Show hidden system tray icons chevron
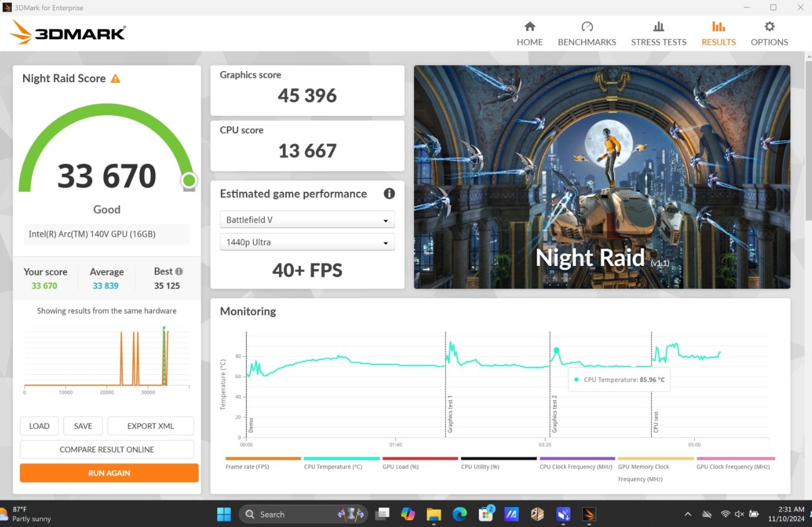This screenshot has height=527, width=812. [x=687, y=514]
